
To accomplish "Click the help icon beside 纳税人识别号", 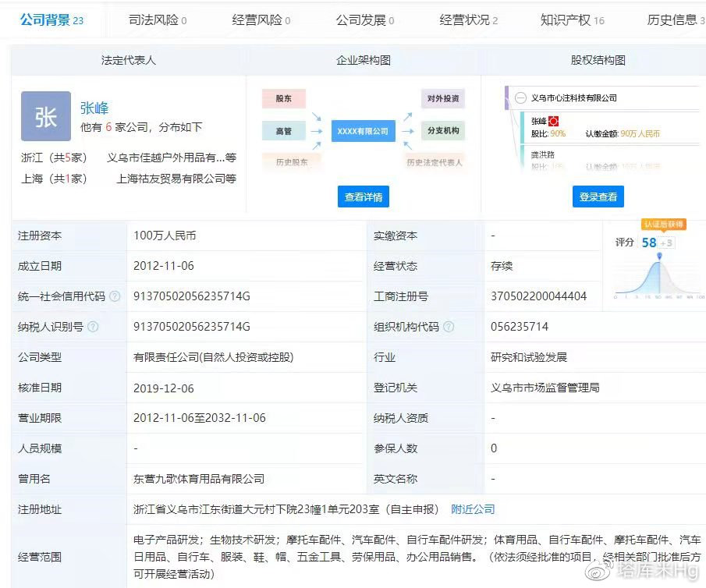I will pos(93,327).
